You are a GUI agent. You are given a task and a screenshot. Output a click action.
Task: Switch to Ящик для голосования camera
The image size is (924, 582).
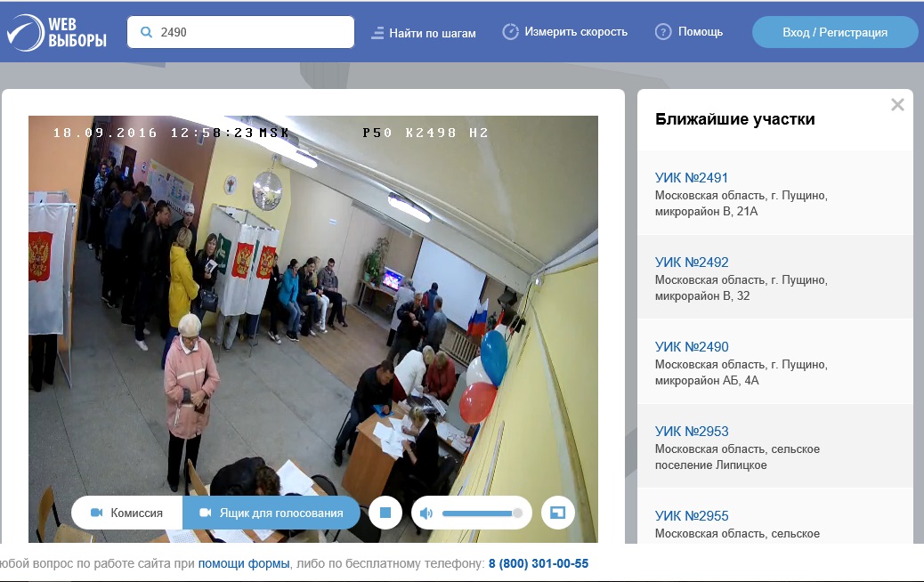pyautogui.click(x=272, y=513)
